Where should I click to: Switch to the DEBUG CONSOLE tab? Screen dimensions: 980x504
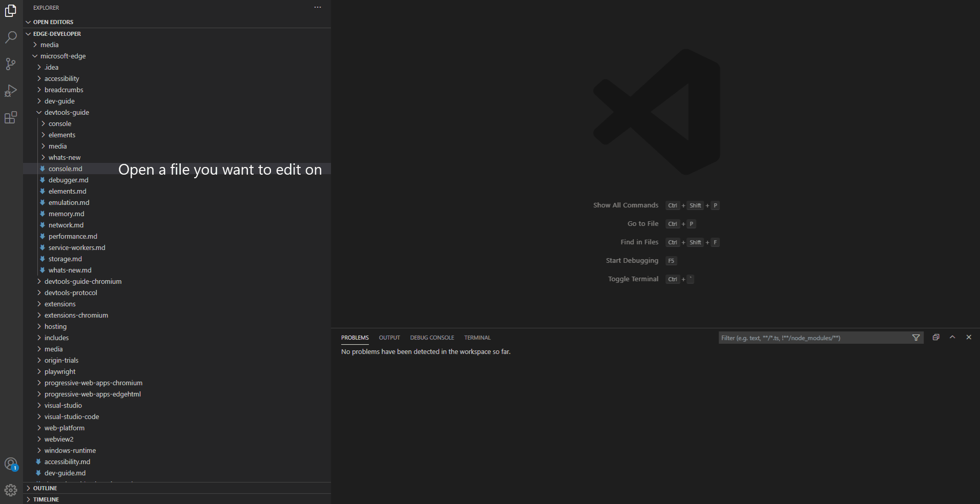pos(432,338)
